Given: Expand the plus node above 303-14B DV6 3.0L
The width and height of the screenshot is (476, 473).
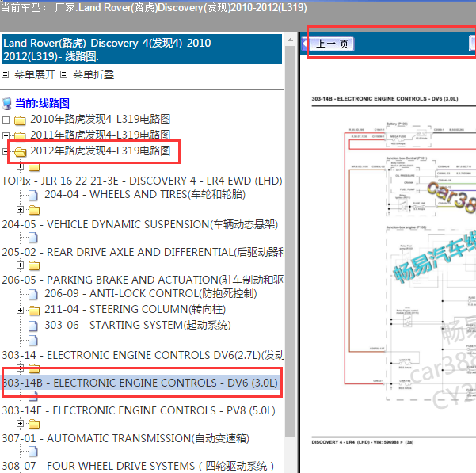Looking at the screenshot, I should click(x=20, y=368).
